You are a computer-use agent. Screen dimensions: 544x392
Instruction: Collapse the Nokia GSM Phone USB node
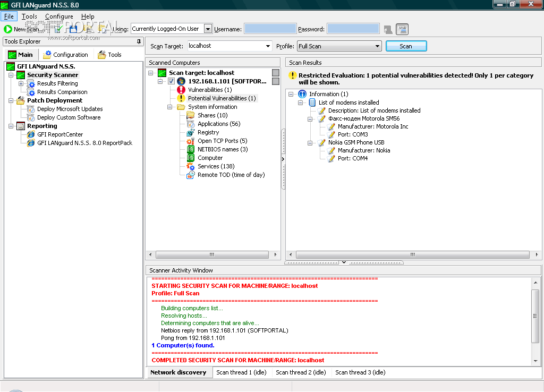tap(310, 142)
